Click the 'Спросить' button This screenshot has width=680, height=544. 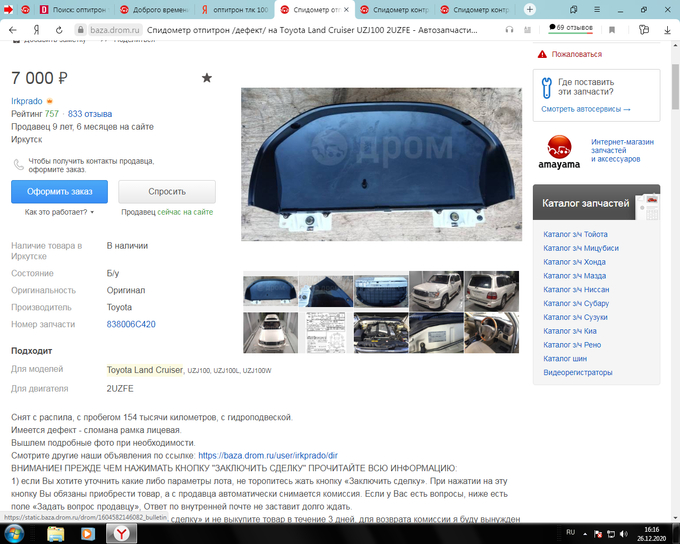pos(167,192)
